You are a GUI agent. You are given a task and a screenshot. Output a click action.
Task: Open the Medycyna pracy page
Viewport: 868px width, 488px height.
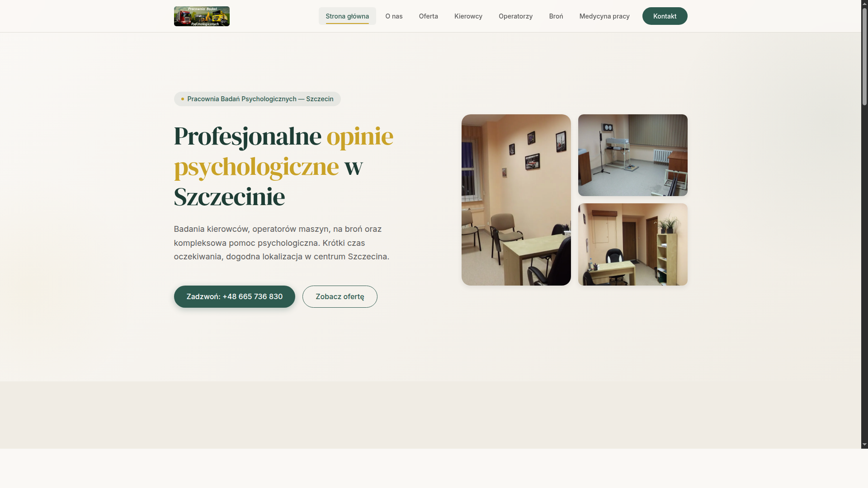click(604, 16)
